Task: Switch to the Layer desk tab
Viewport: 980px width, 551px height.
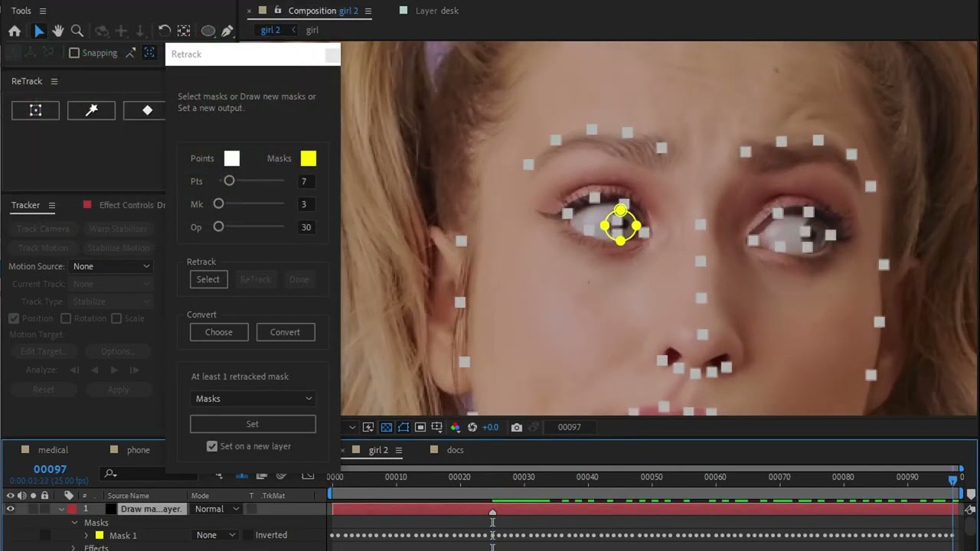Action: (x=436, y=11)
